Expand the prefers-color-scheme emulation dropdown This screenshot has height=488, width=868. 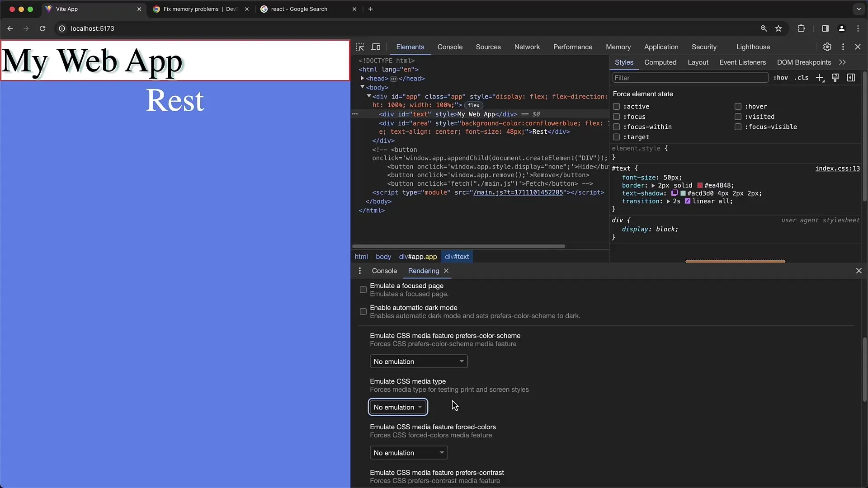[418, 361]
